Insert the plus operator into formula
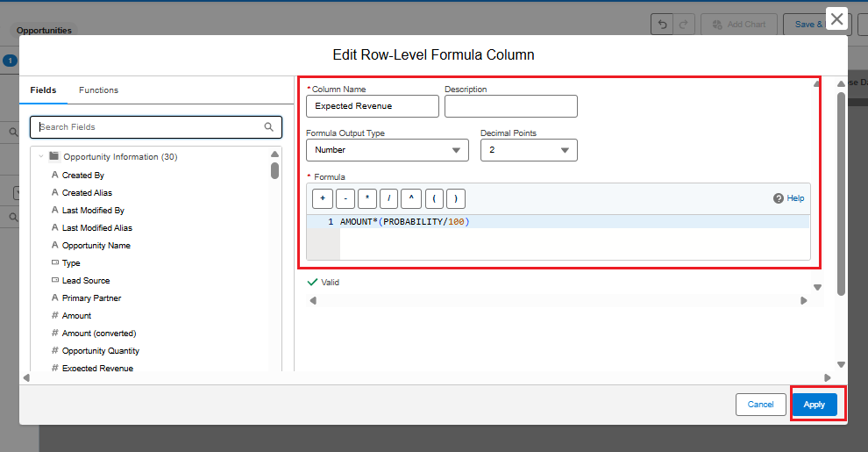Viewport: 868px width, 452px height. 321,198
